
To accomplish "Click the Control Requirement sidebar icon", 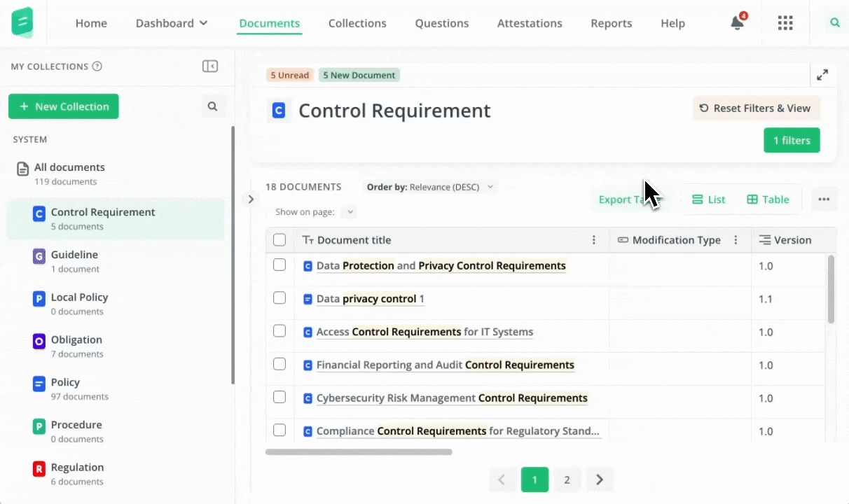I will coord(39,214).
